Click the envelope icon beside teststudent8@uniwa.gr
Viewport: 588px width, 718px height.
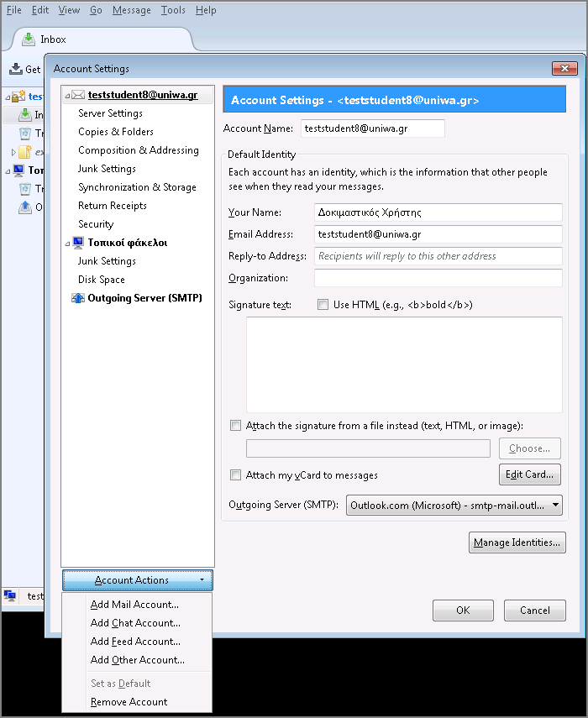(x=78, y=95)
